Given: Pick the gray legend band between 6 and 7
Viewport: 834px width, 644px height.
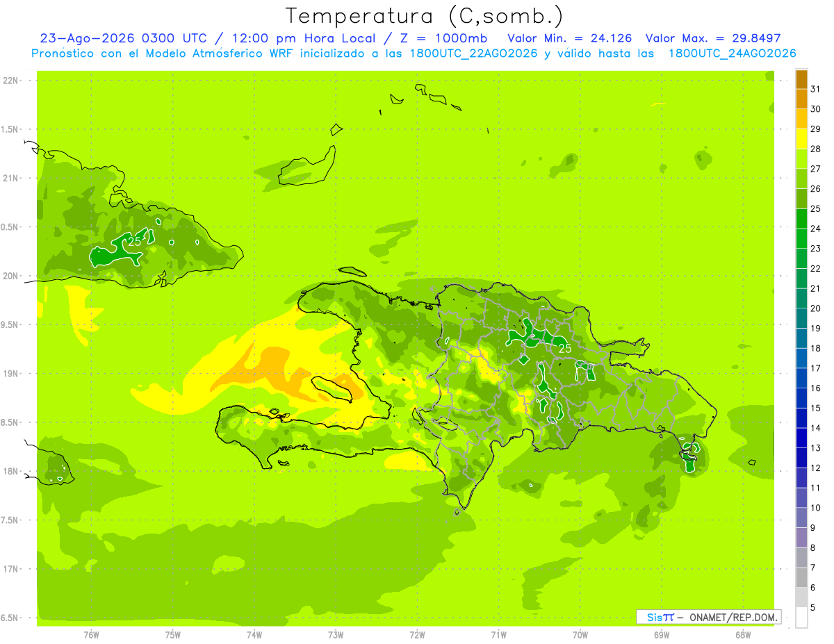Looking at the screenshot, I should pos(801,577).
